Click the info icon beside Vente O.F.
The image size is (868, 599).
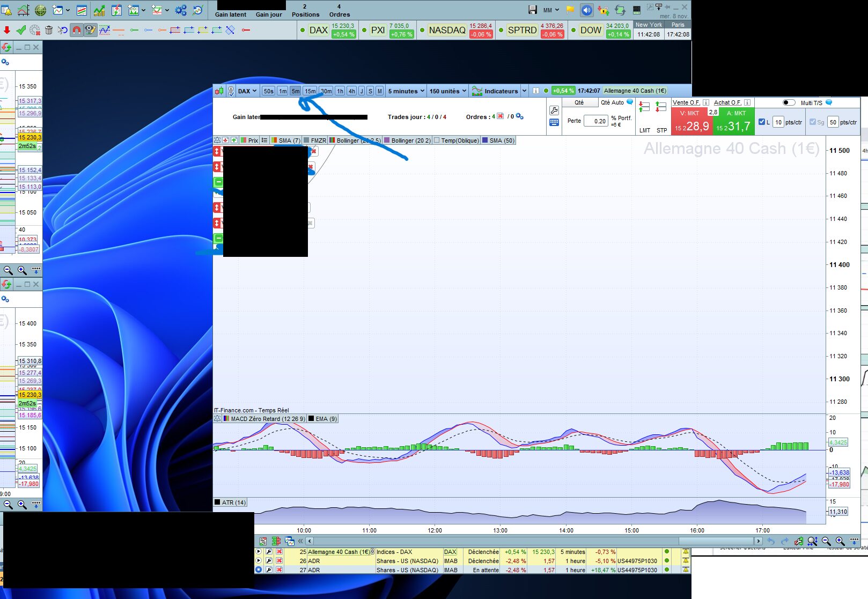pos(706,102)
